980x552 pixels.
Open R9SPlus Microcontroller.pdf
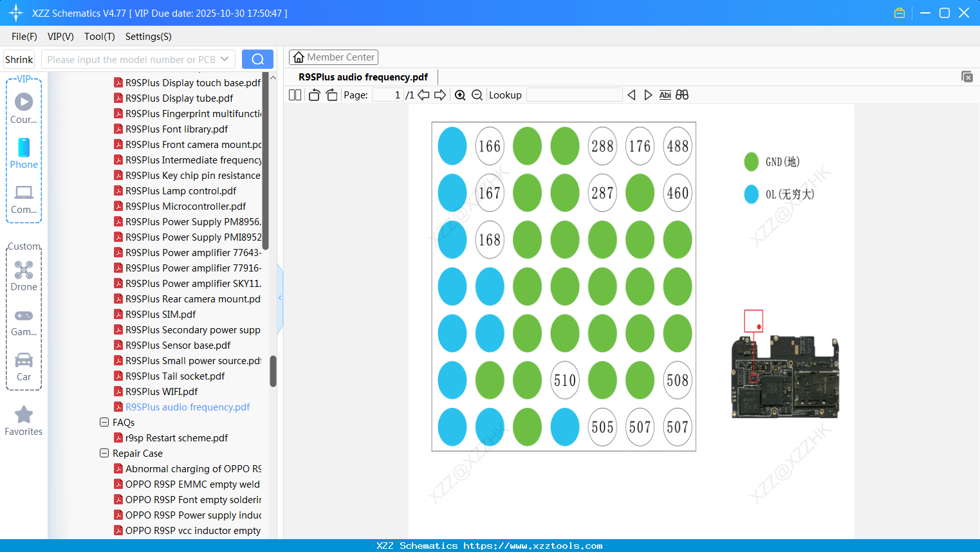coord(180,207)
